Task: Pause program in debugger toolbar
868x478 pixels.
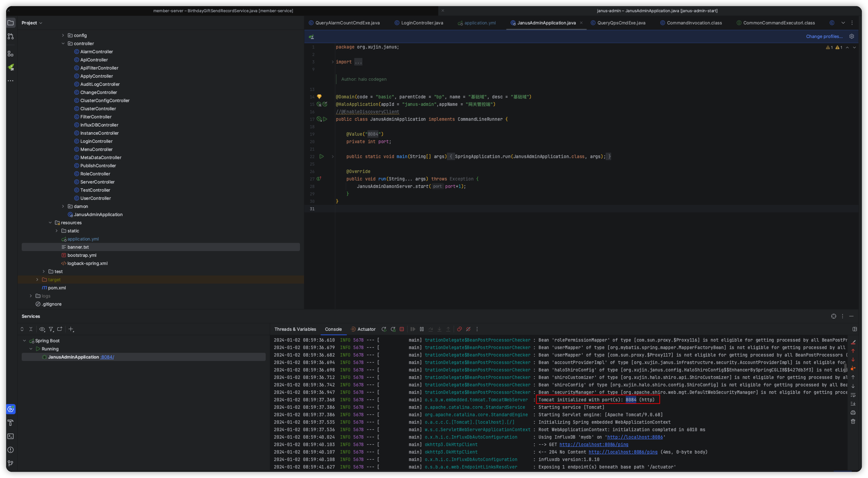Action: pyautogui.click(x=422, y=329)
